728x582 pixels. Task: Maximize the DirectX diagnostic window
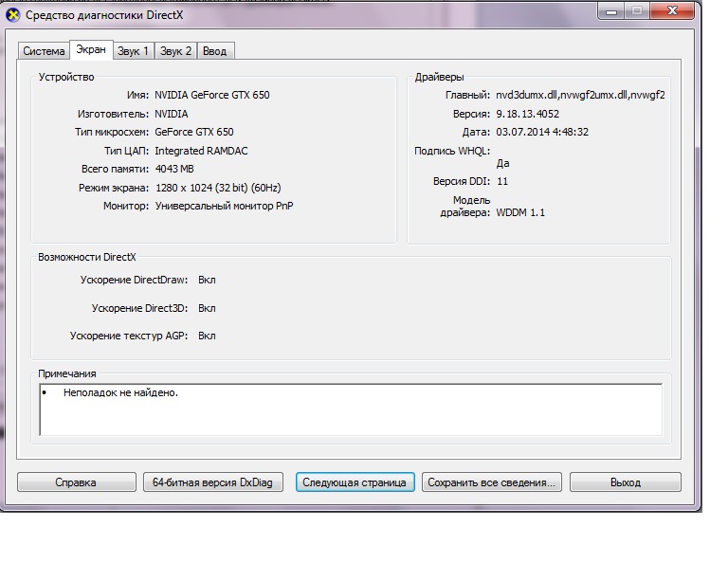click(x=635, y=11)
